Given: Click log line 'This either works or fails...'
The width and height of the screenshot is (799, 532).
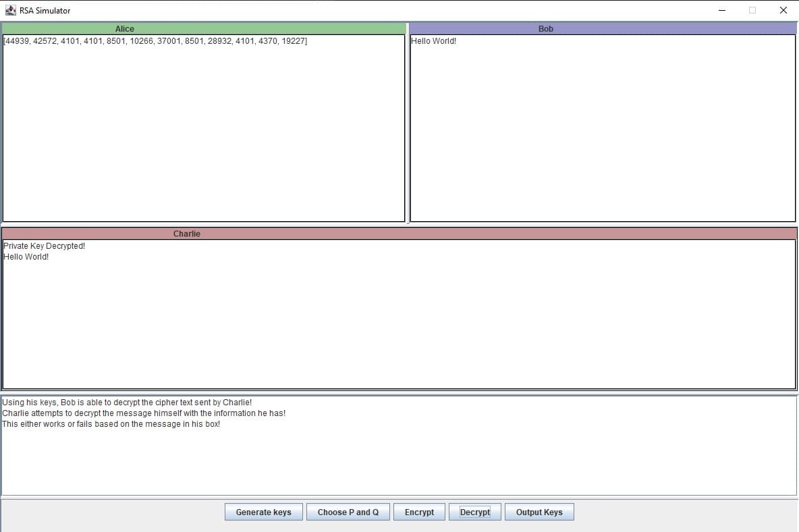Looking at the screenshot, I should pyautogui.click(x=111, y=424).
